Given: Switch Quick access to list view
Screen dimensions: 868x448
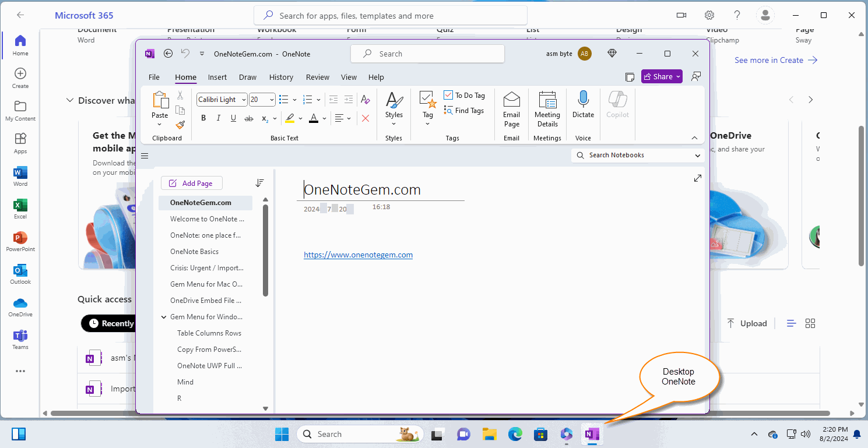Looking at the screenshot, I should tap(791, 323).
